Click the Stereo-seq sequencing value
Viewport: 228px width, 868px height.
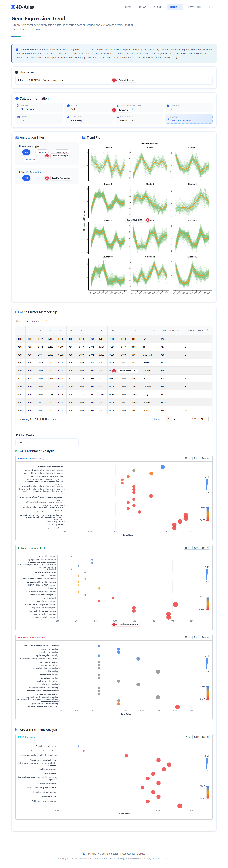pyautogui.click(x=76, y=120)
